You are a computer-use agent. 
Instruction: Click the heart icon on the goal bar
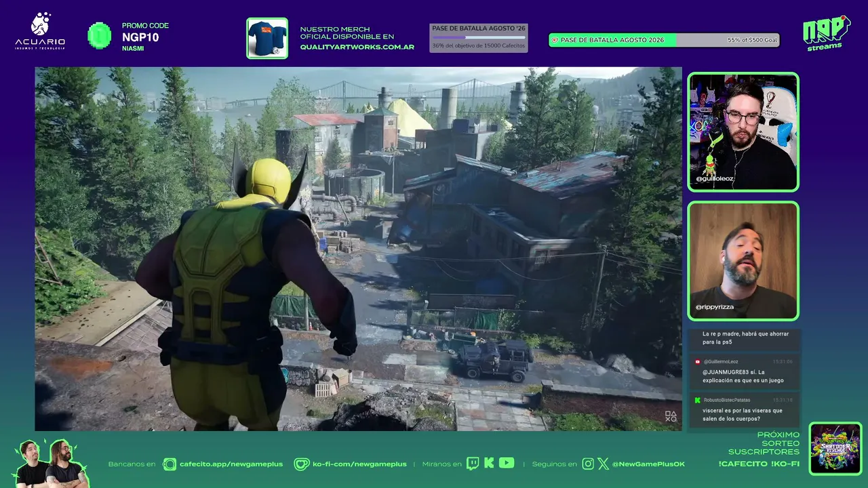(x=555, y=40)
